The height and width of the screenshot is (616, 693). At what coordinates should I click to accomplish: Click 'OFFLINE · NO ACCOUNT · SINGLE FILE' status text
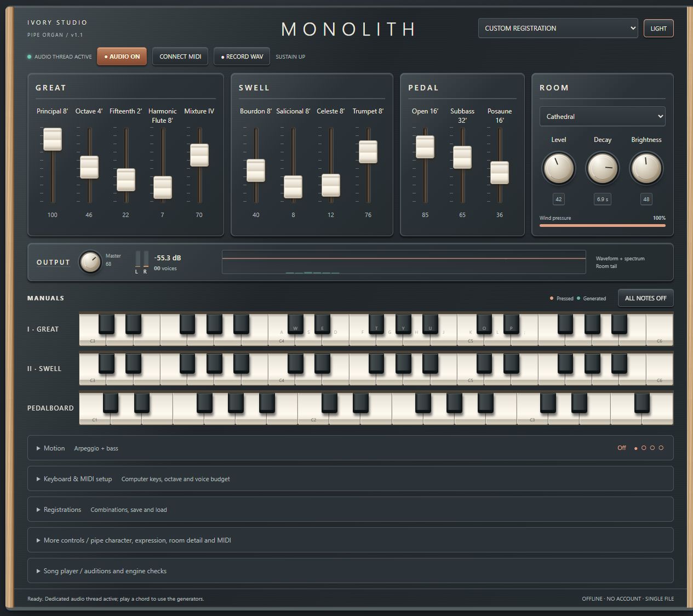[x=628, y=598]
